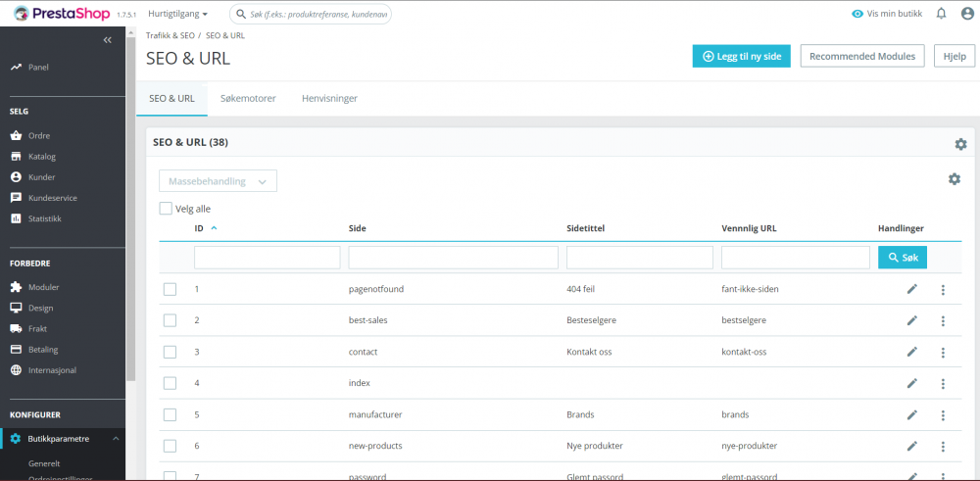This screenshot has width=980, height=481.
Task: Edit contact row with pencil icon
Action: (911, 352)
